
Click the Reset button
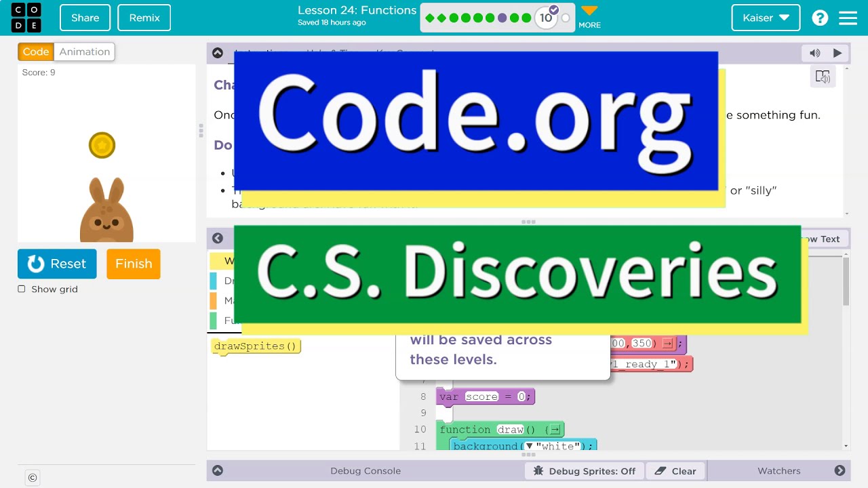(x=57, y=264)
